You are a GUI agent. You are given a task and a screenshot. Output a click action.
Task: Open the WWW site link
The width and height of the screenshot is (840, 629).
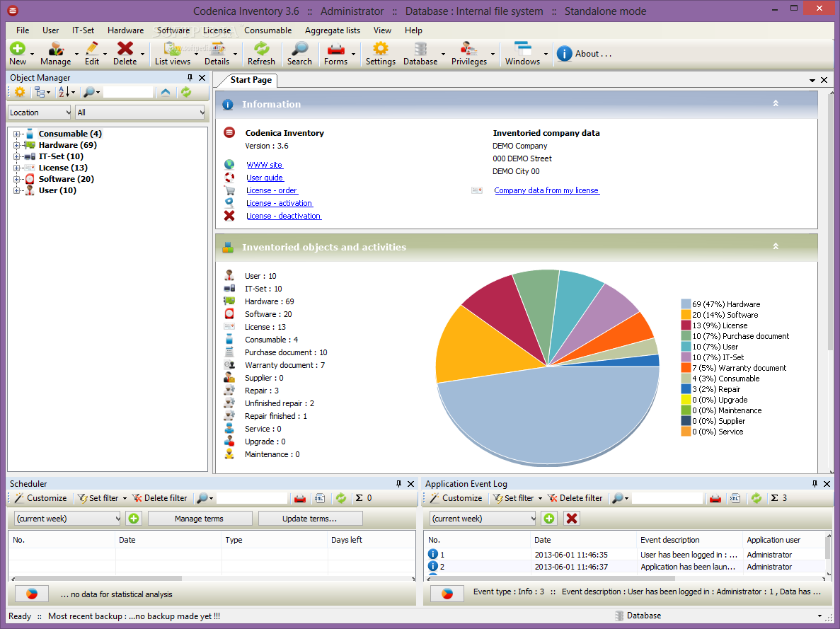[x=265, y=165]
